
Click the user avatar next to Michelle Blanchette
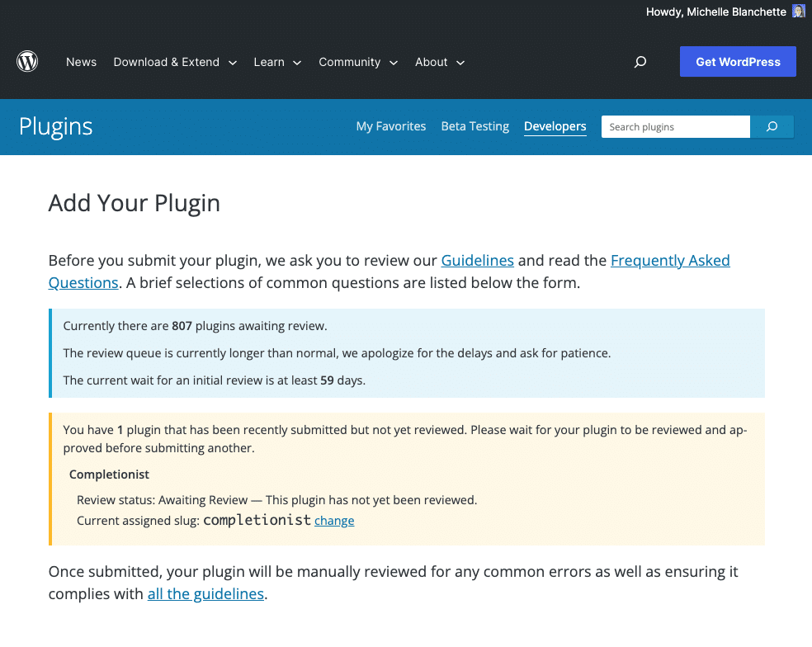[x=798, y=12]
